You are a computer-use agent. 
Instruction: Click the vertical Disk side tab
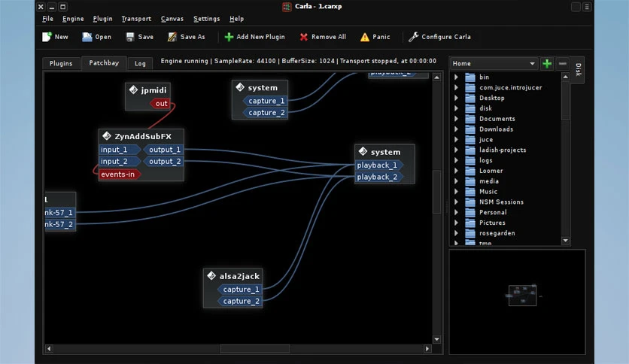(x=578, y=70)
